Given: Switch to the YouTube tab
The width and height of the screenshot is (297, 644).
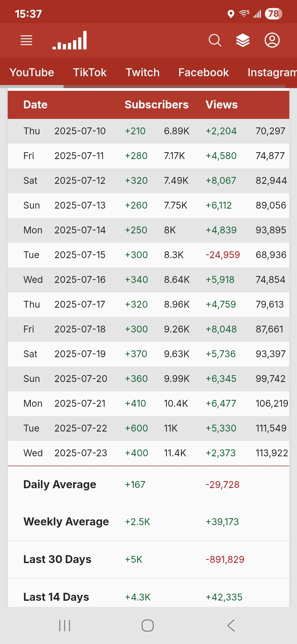Looking at the screenshot, I should point(32,72).
